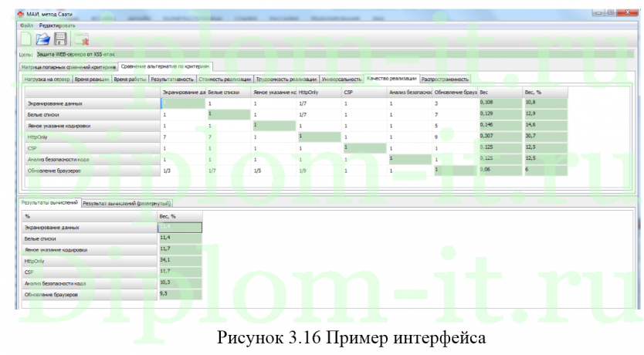The width and height of the screenshot is (644, 355).
Task: Select Сравнение альтернатив по критериям tab
Action: [165, 66]
